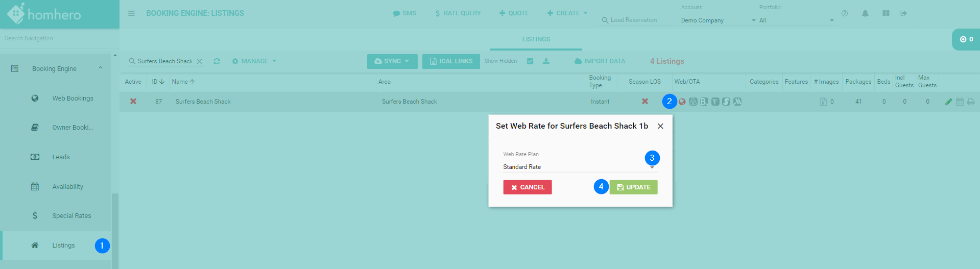
Task: Click the Airbnb channel icon
Action: click(x=693, y=102)
